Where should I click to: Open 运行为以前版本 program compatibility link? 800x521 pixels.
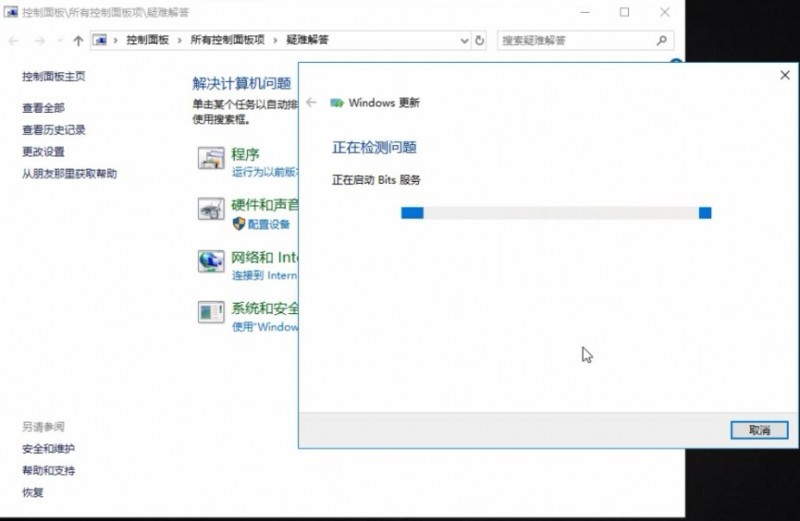pos(265,172)
